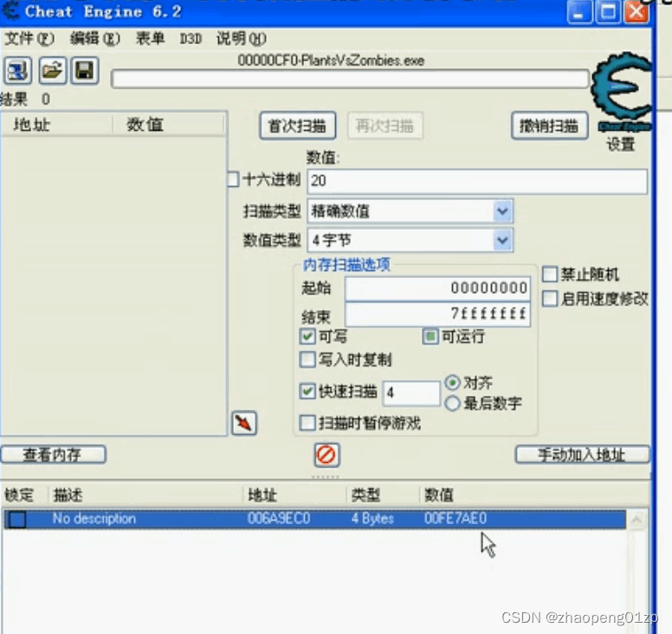Click the 地址 results column header
Image resolution: width=672 pixels, height=634 pixels.
[x=57, y=125]
